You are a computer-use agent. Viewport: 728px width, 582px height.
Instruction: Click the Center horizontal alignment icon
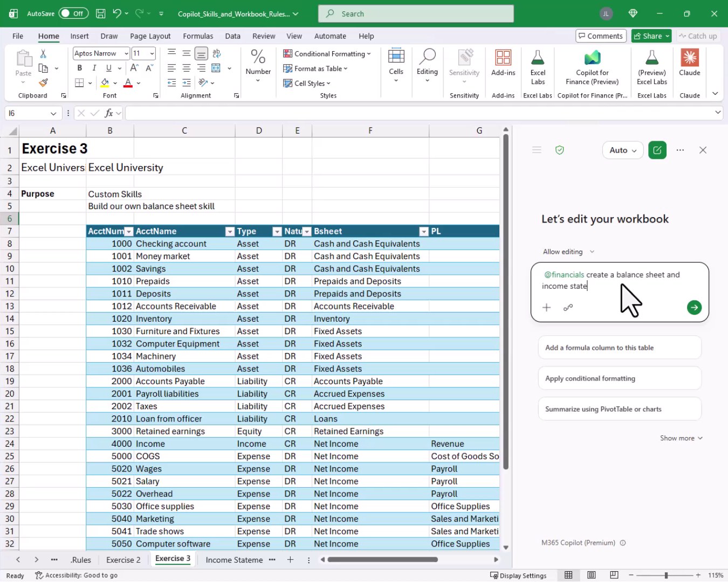186,68
